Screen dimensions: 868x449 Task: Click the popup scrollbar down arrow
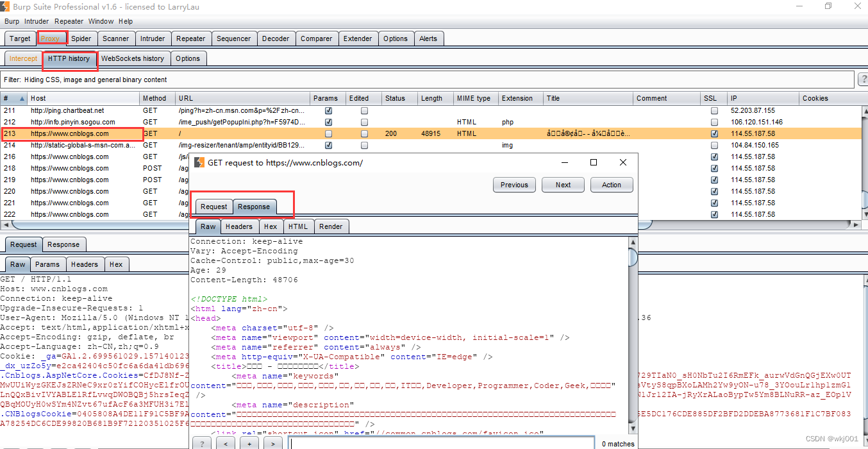[633, 428]
